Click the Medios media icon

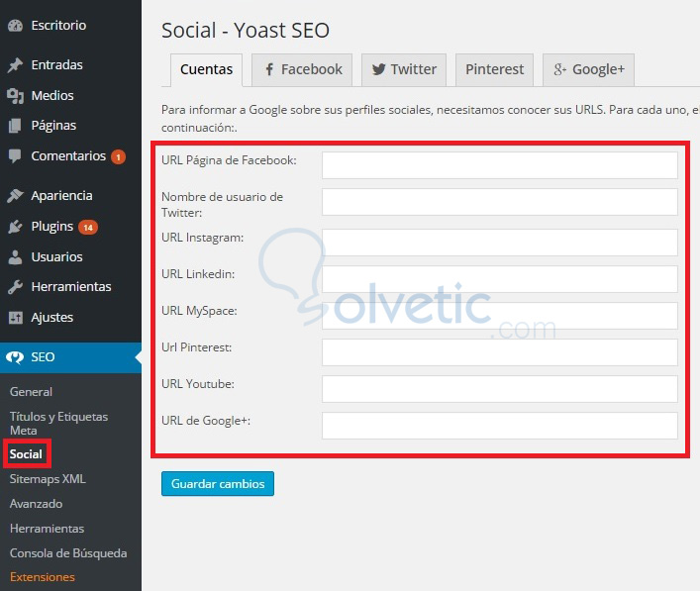(15, 95)
